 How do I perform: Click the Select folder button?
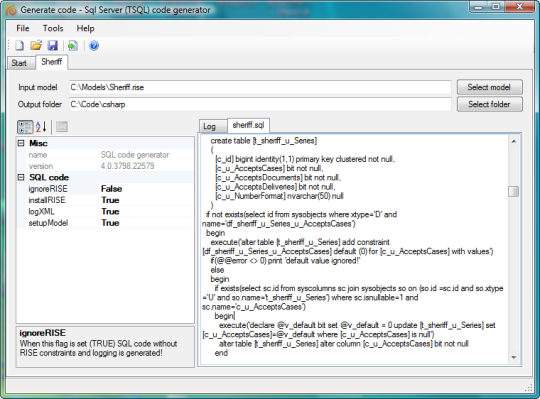click(x=489, y=104)
